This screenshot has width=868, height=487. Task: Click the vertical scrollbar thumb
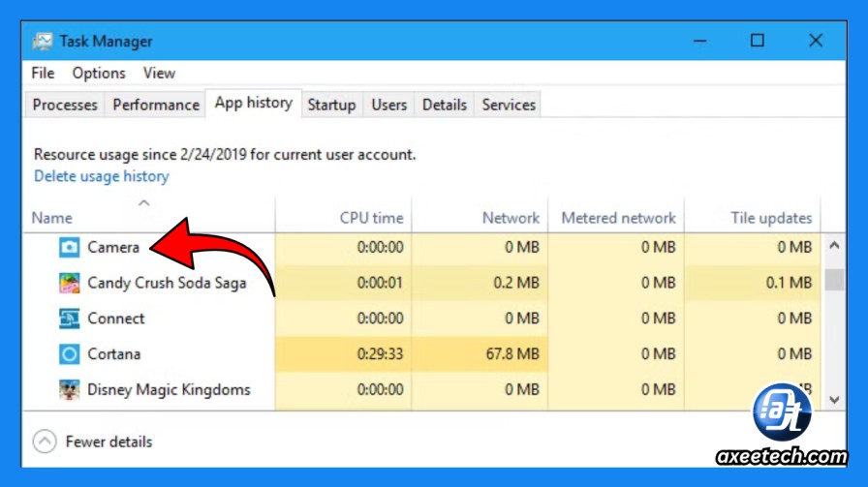[x=834, y=280]
